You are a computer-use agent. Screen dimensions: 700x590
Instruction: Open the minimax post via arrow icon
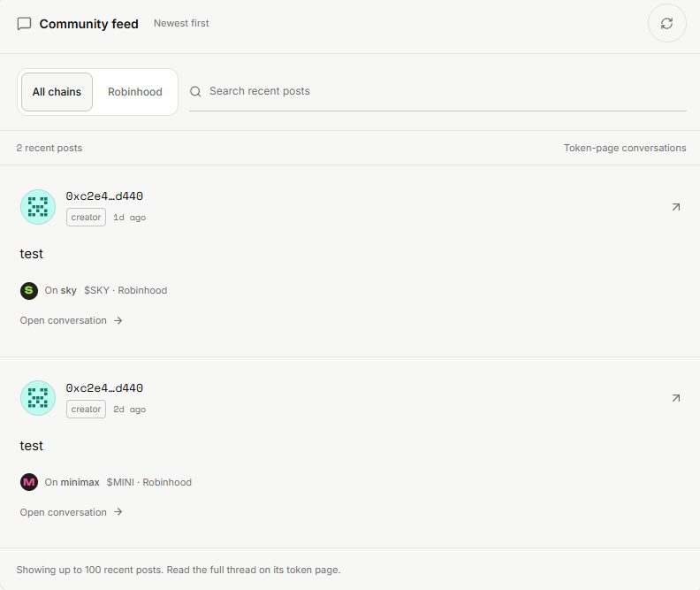676,398
